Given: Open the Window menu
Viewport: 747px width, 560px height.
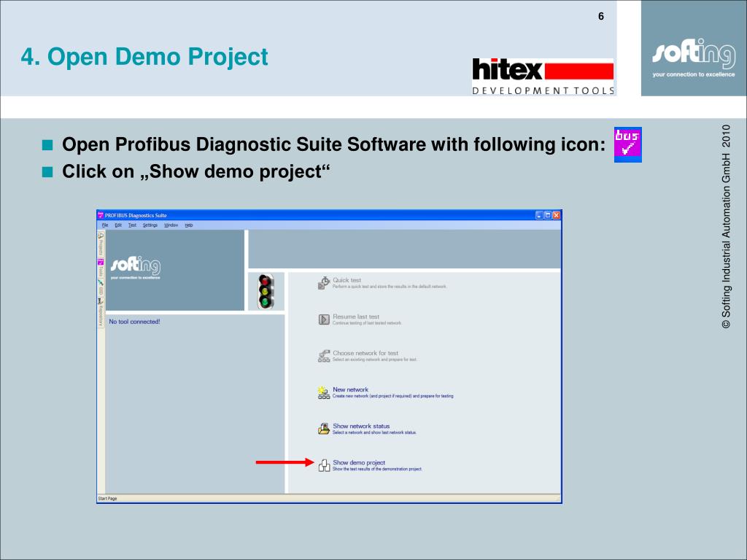Looking at the screenshot, I should (171, 225).
